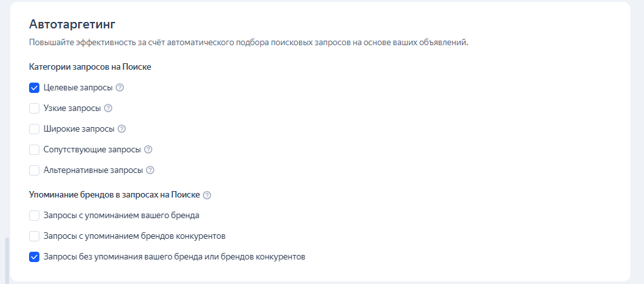Click the Альтернативные запросы label text
The image size is (644, 284).
(92, 170)
